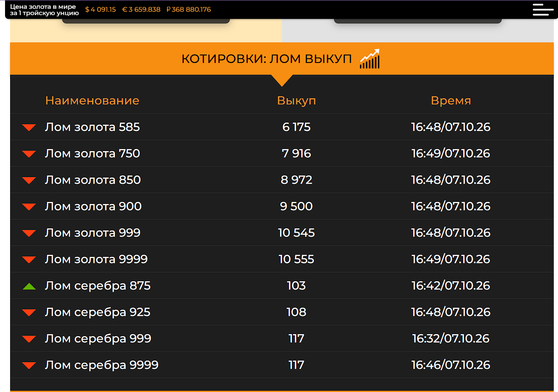Click the gold price in rubles ₽ 368 880.176
The width and height of the screenshot is (558, 392).
point(189,10)
